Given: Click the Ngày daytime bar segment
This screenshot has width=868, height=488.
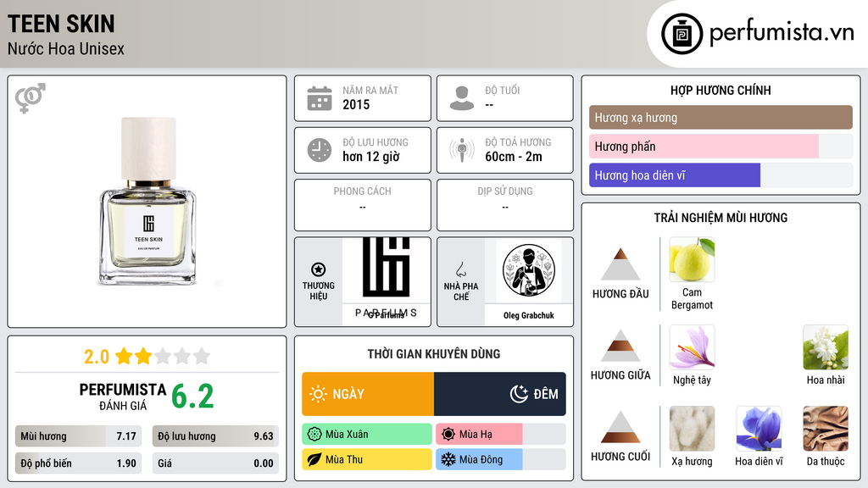Looking at the screenshot, I should click(x=368, y=394).
